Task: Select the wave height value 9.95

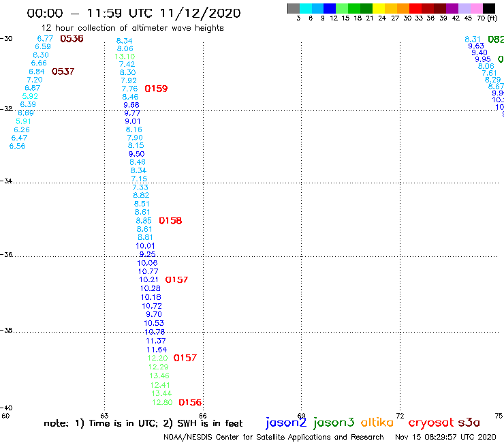Action: pyautogui.click(x=483, y=59)
